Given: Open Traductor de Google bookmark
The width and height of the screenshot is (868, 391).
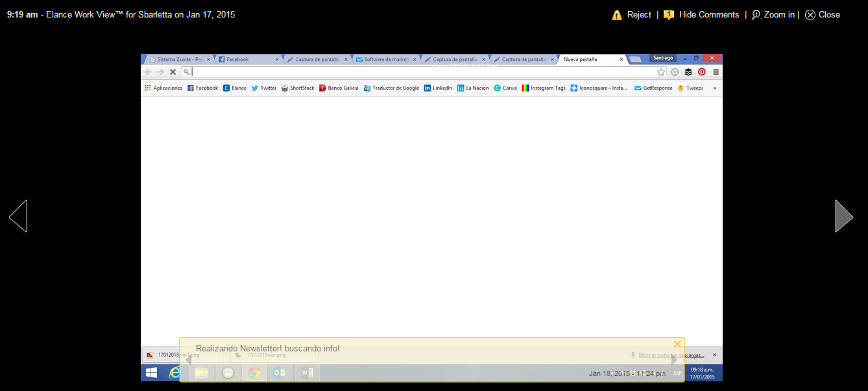Looking at the screenshot, I should (x=391, y=88).
